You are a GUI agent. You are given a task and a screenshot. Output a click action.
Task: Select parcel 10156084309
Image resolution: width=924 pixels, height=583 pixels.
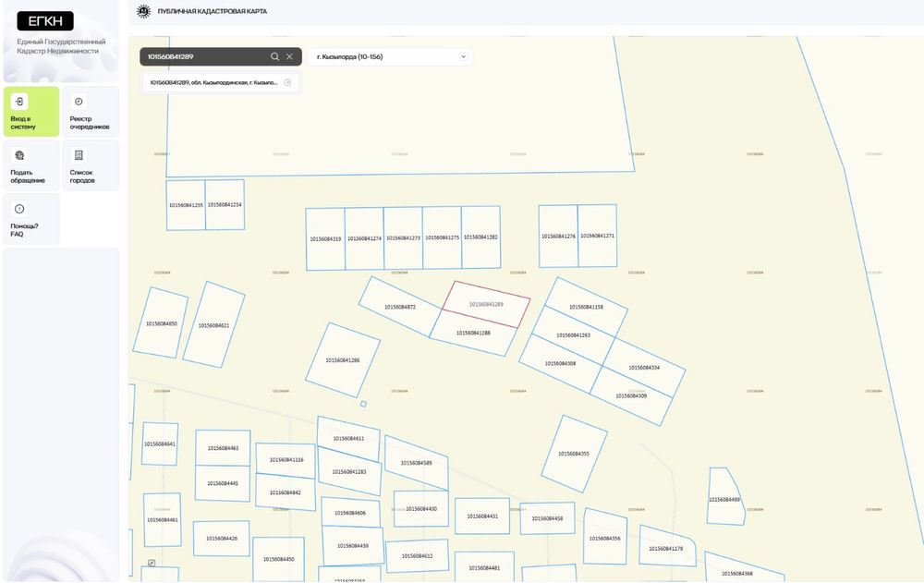631,396
